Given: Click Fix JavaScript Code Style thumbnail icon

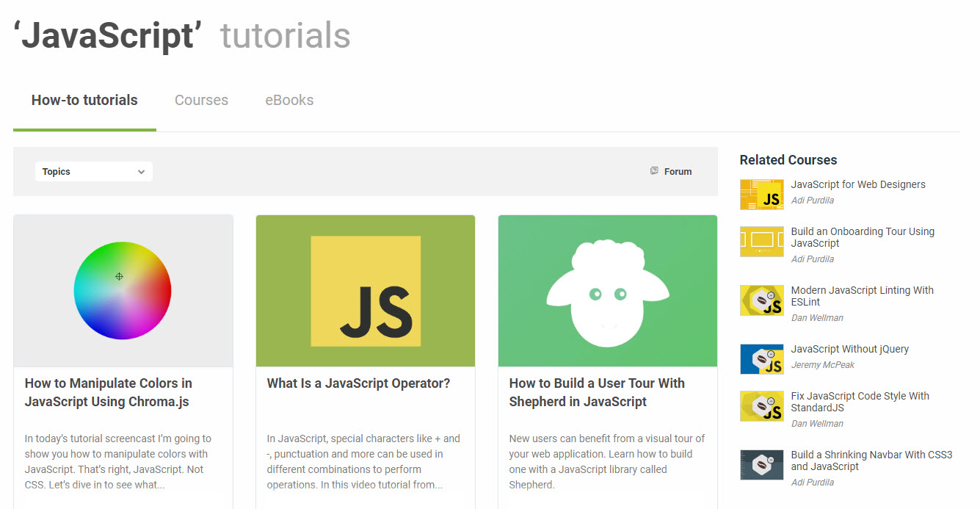Looking at the screenshot, I should 761,406.
